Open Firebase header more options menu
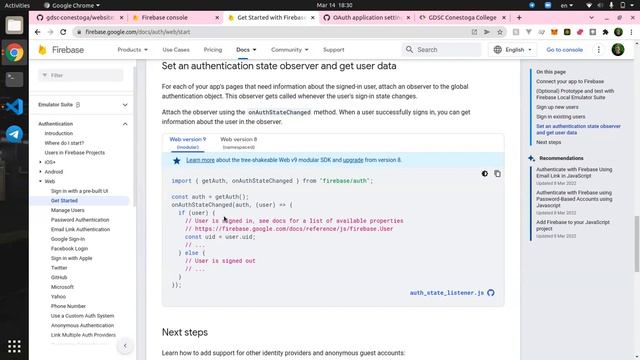Screen dimensions: 640x360 point(598,50)
